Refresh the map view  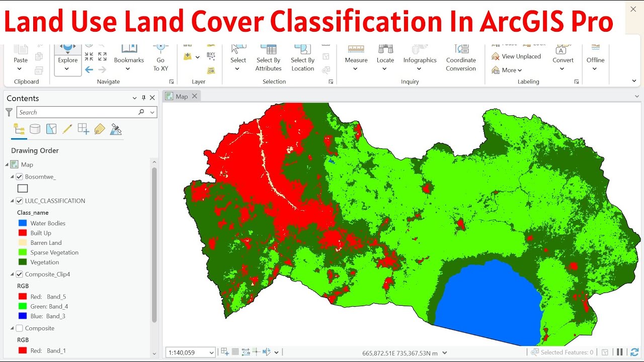(x=634, y=352)
